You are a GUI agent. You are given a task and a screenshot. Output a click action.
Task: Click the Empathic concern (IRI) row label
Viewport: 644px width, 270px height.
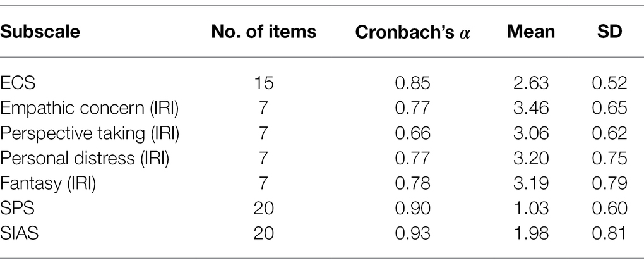pos(90,108)
